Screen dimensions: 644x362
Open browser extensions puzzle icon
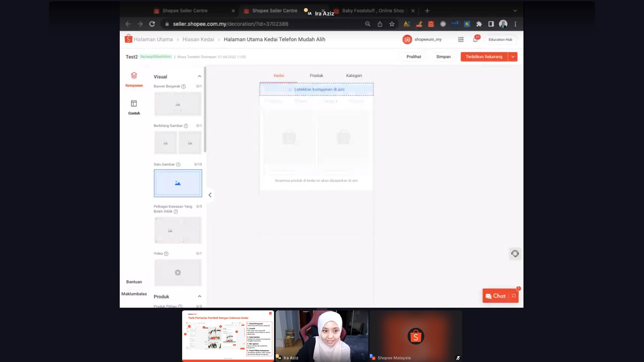(479, 24)
